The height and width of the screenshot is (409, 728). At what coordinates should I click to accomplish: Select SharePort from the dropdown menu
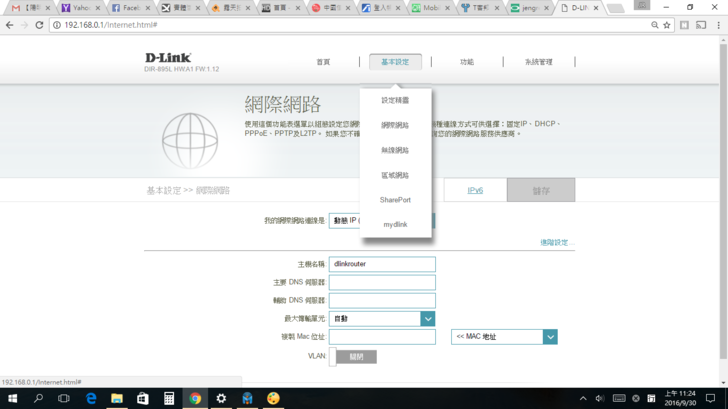pos(395,200)
